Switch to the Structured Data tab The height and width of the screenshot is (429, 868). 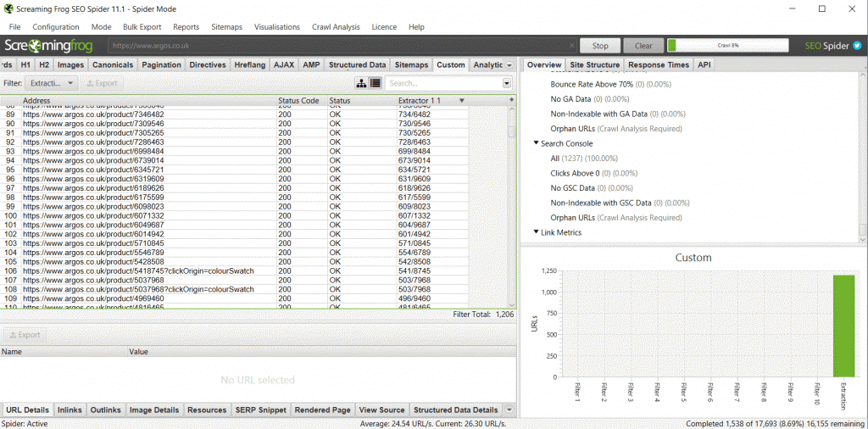(x=358, y=64)
